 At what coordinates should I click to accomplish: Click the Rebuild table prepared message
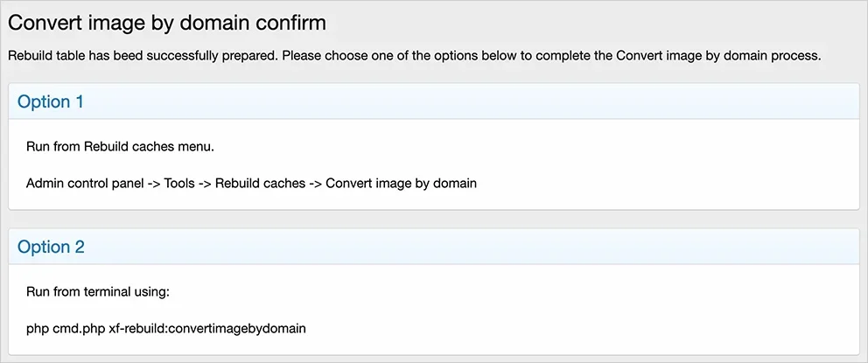(414, 57)
